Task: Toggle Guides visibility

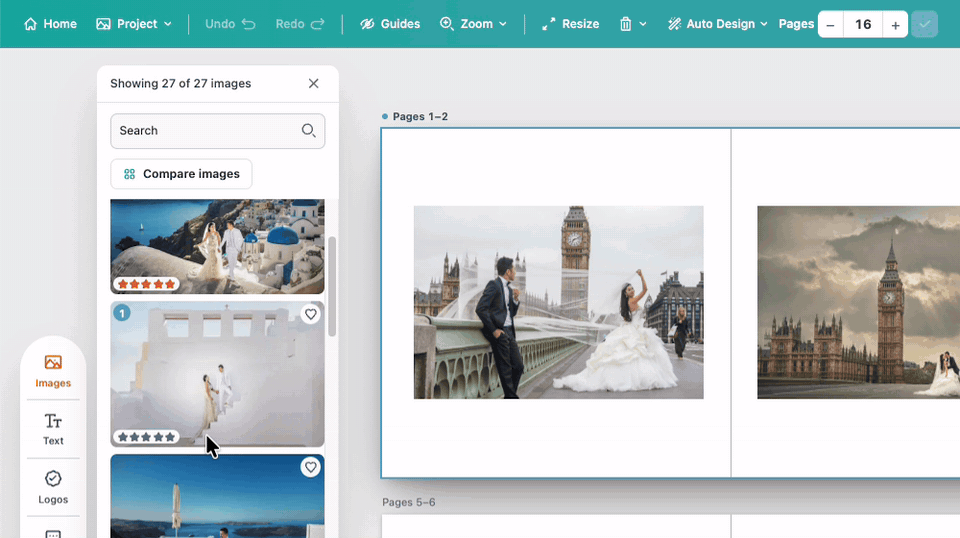Action: pyautogui.click(x=389, y=24)
